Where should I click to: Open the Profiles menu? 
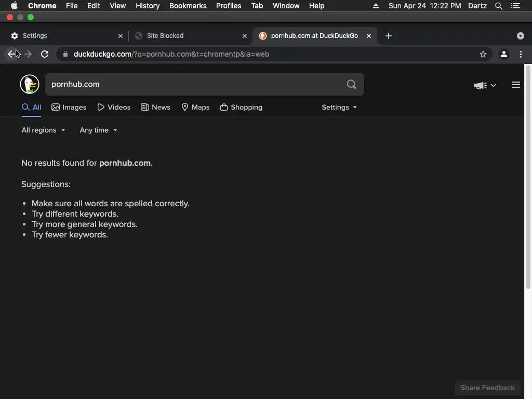pyautogui.click(x=229, y=6)
